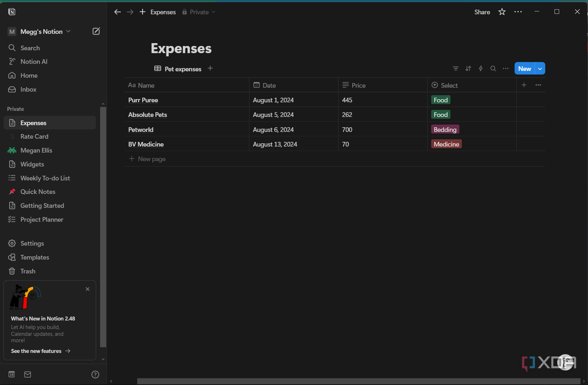The height and width of the screenshot is (385, 588).
Task: Go forward with the right arrow
Action: (x=130, y=12)
